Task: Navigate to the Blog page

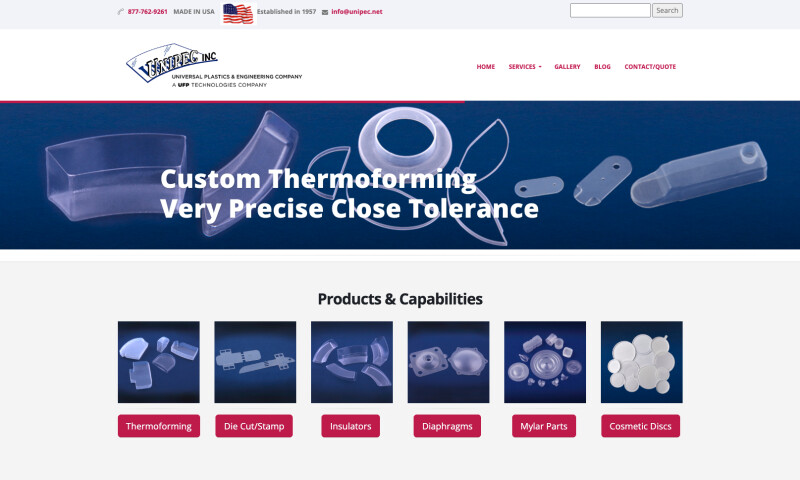Action: click(602, 67)
